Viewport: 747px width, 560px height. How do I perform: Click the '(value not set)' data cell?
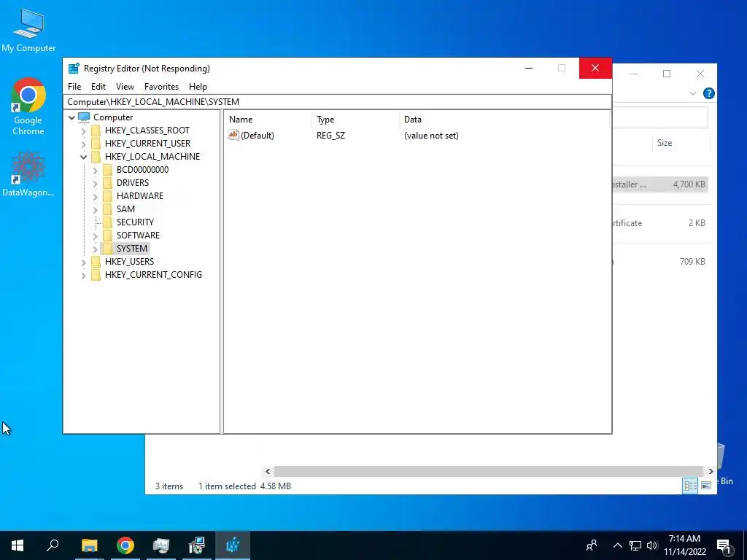[431, 135]
